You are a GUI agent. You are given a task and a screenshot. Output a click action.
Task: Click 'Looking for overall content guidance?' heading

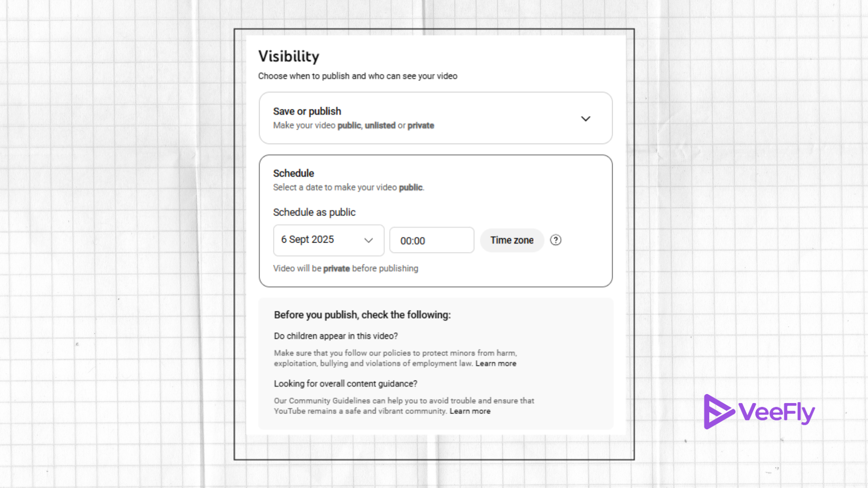345,384
